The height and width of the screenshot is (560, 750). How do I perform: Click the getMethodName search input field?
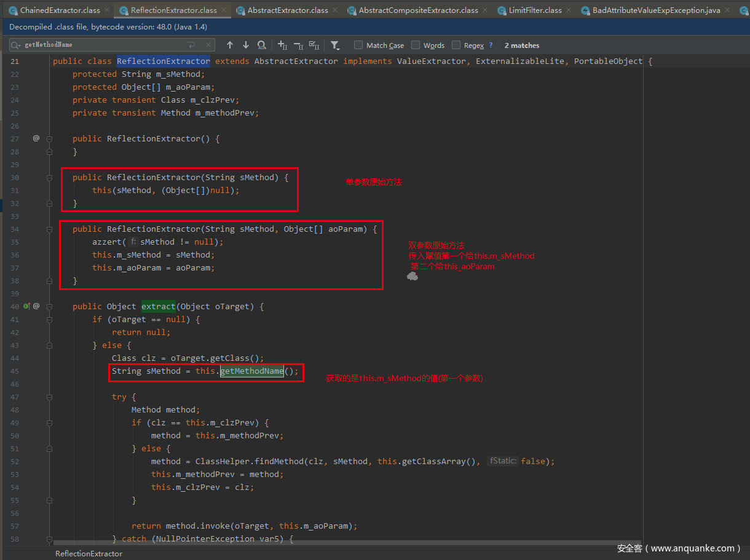click(x=105, y=45)
